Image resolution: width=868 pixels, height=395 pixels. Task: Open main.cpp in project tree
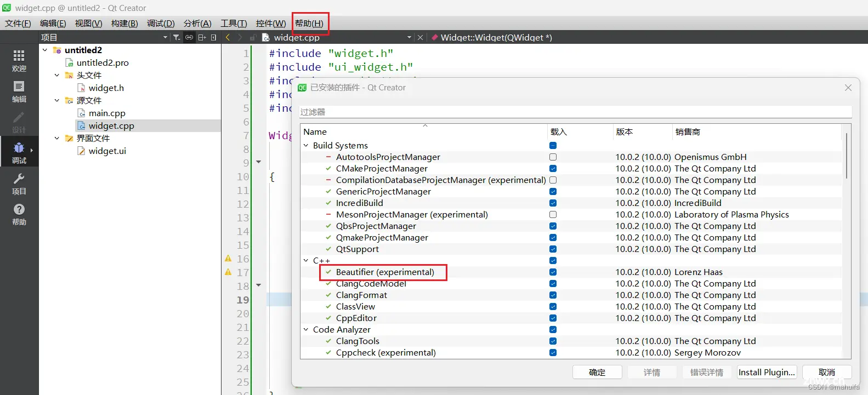[107, 113]
